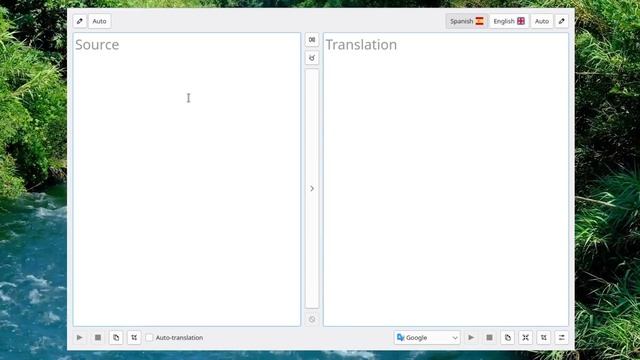Click the crossed-arrows icon beside the translation copy button
The image size is (640, 360).
coord(526,338)
